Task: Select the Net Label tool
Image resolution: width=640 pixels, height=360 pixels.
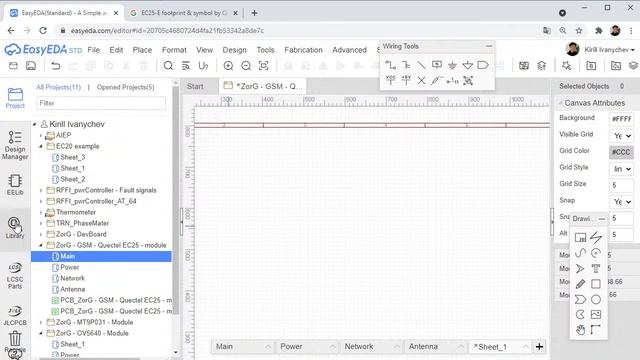Action: (437, 65)
